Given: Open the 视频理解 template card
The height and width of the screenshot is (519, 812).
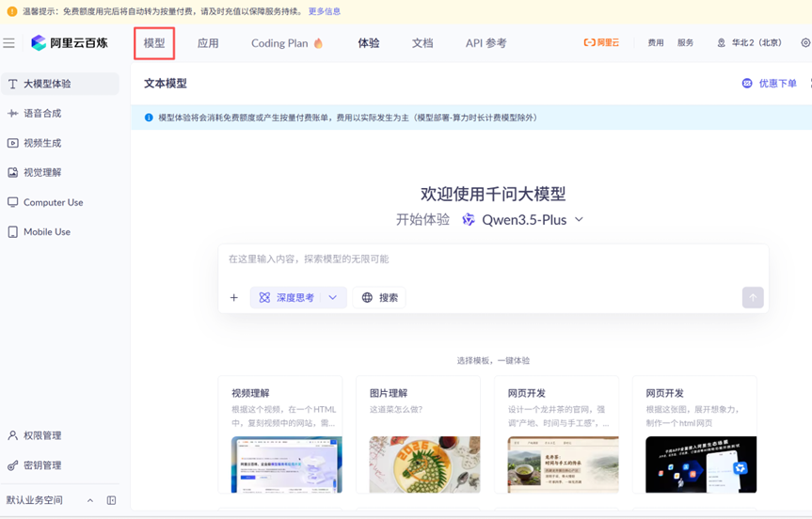Looking at the screenshot, I should (280, 434).
